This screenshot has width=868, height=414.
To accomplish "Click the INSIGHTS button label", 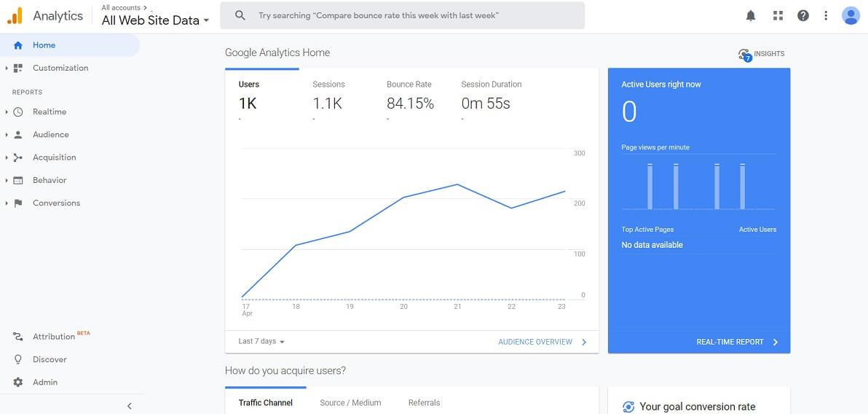I will click(769, 54).
